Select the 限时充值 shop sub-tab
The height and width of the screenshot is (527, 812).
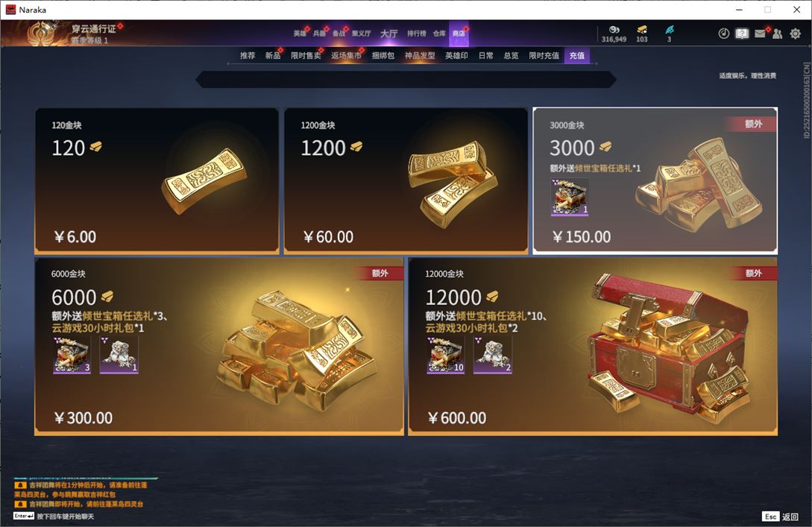coord(544,55)
